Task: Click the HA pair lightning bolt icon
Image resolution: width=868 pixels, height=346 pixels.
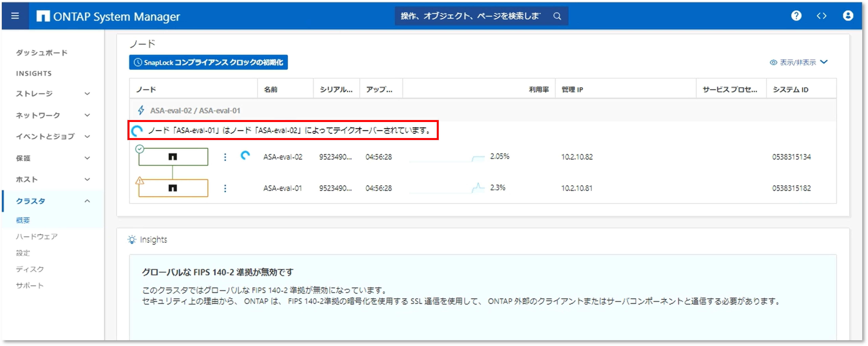Action: click(x=141, y=110)
